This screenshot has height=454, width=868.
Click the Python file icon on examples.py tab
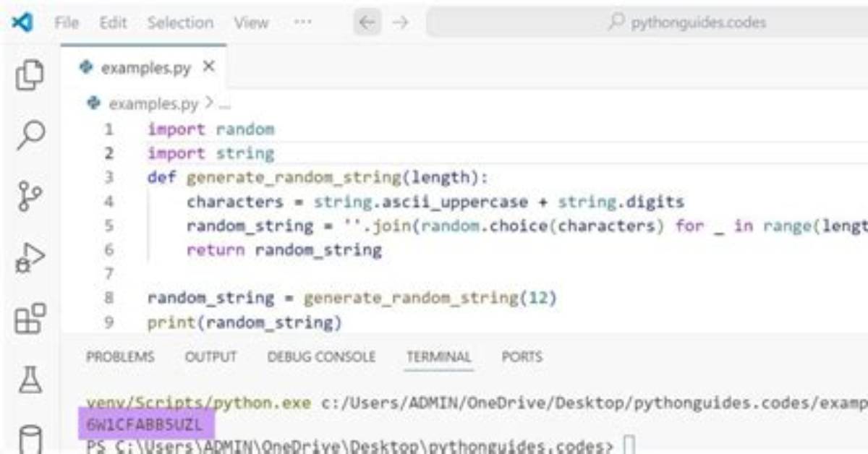(x=88, y=67)
